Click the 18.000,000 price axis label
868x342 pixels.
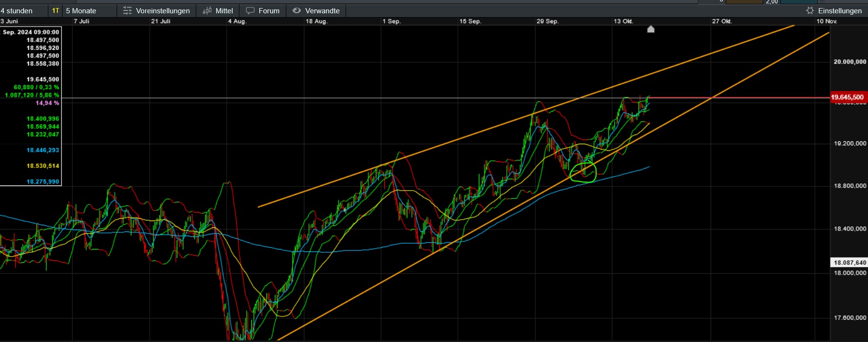850,273
